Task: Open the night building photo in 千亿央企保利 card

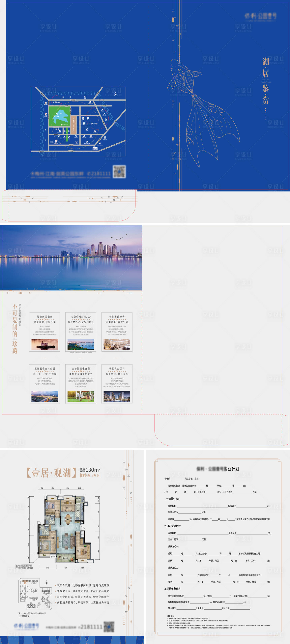Action: pos(117,396)
